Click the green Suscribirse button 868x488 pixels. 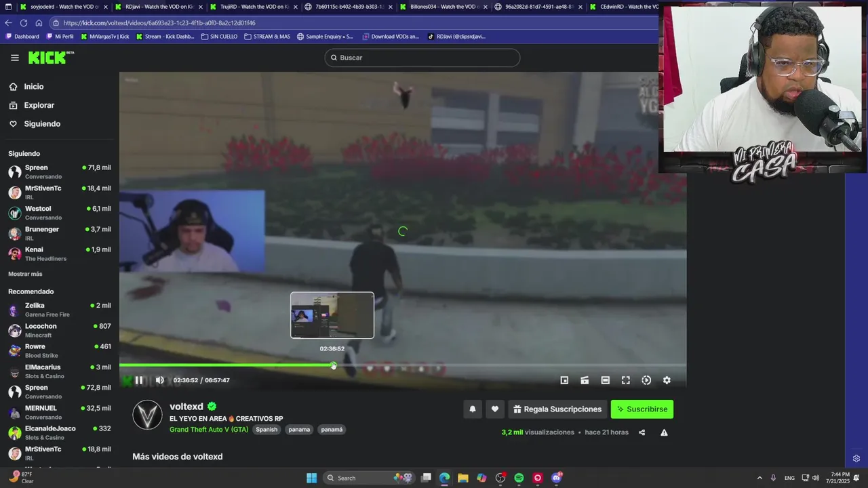pos(642,409)
